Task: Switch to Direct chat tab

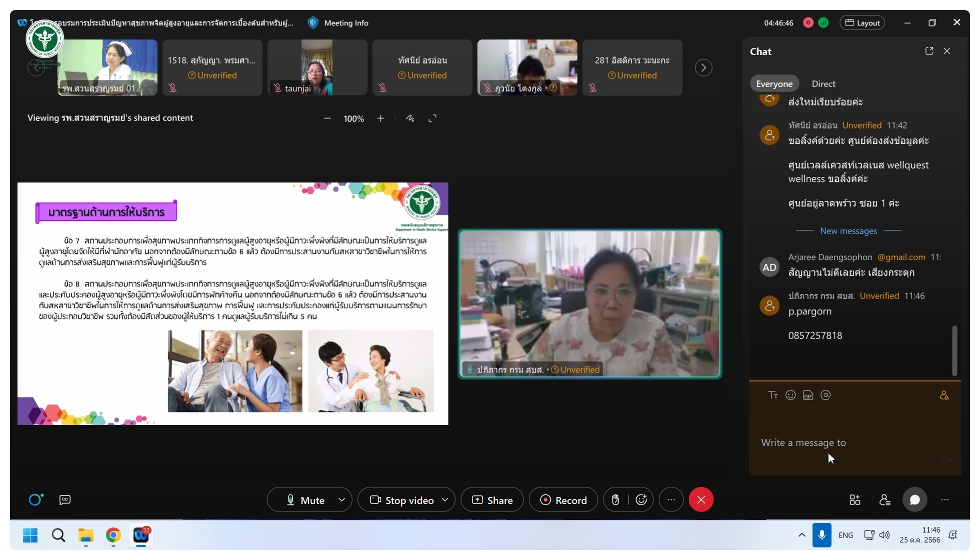Action: coord(823,84)
